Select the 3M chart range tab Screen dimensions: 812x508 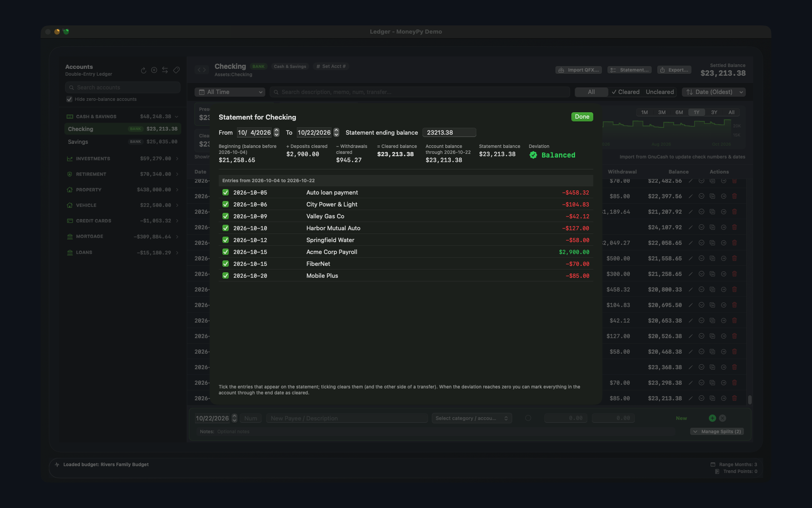coord(662,112)
